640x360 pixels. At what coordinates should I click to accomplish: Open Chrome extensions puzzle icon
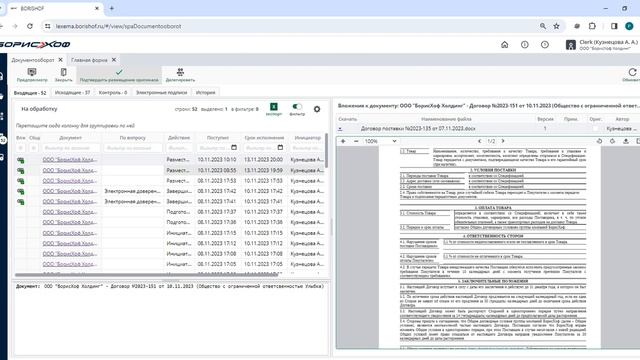tap(592, 26)
